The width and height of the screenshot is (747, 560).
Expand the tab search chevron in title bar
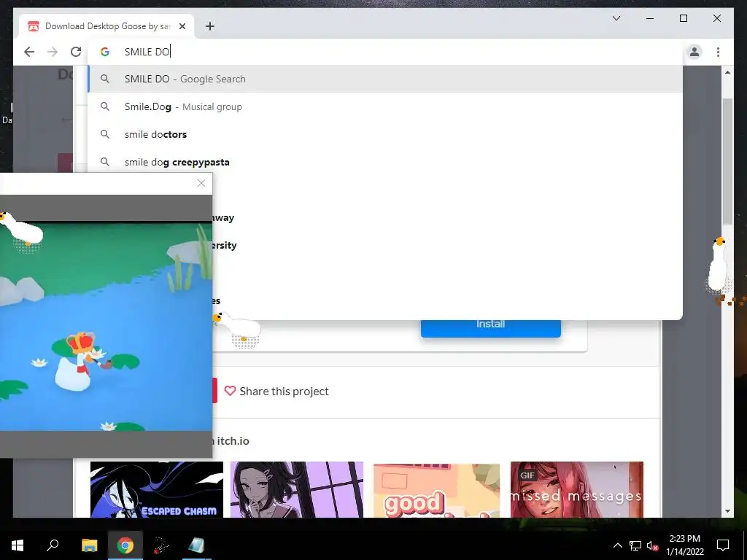[x=616, y=18]
